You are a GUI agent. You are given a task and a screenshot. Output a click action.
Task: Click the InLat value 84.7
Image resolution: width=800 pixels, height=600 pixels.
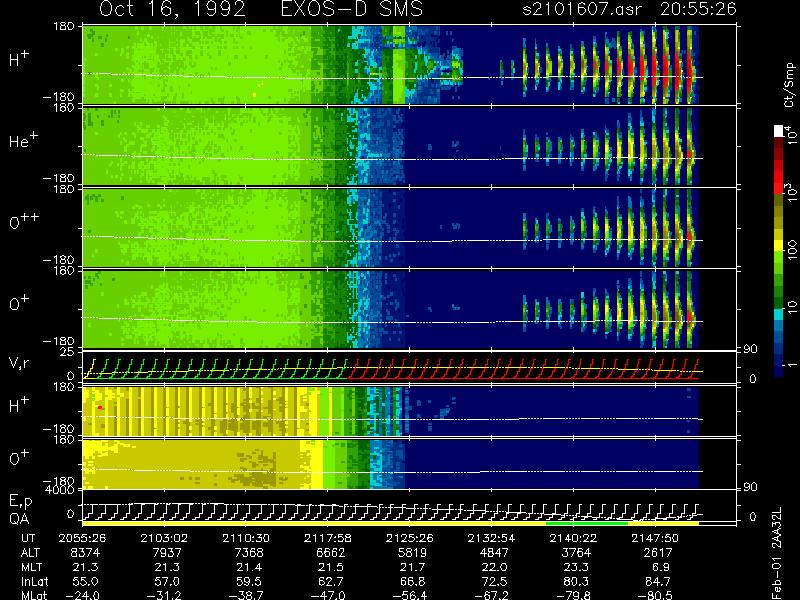click(x=658, y=581)
